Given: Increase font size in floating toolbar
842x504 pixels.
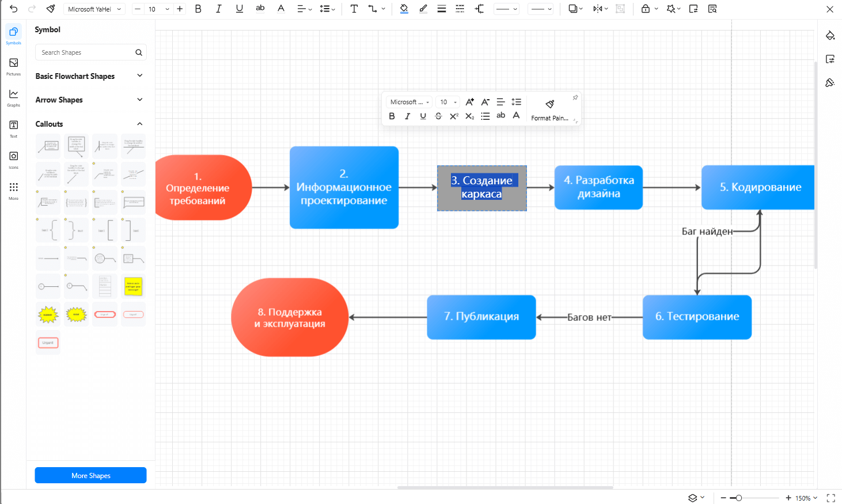Looking at the screenshot, I should (x=469, y=102).
